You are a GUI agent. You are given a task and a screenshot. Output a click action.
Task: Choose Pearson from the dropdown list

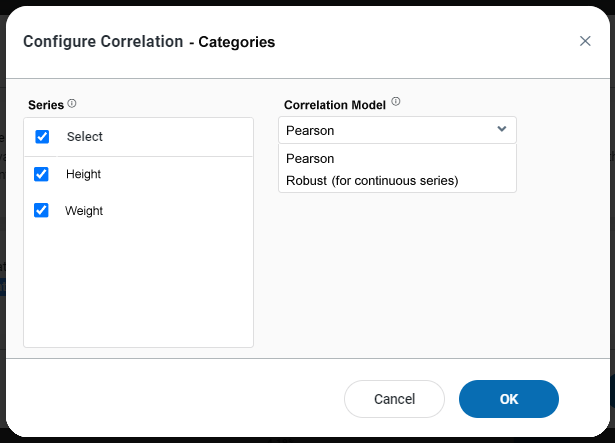click(x=310, y=158)
